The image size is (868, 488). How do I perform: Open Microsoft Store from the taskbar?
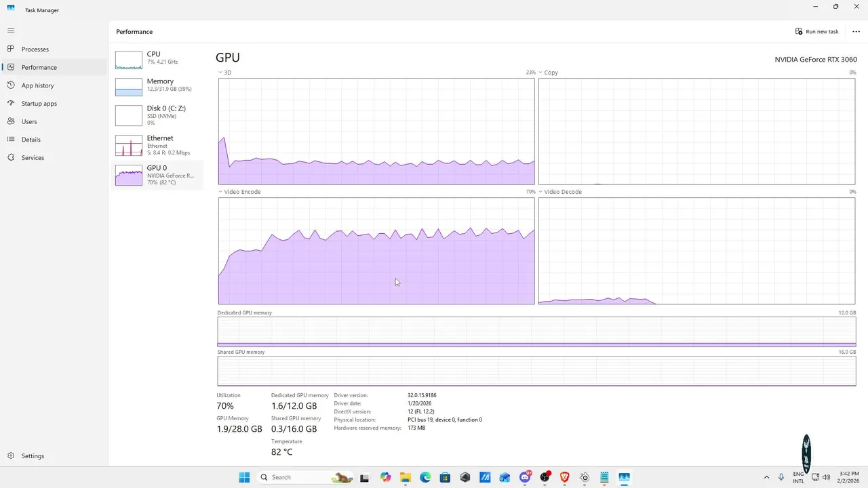445,477
